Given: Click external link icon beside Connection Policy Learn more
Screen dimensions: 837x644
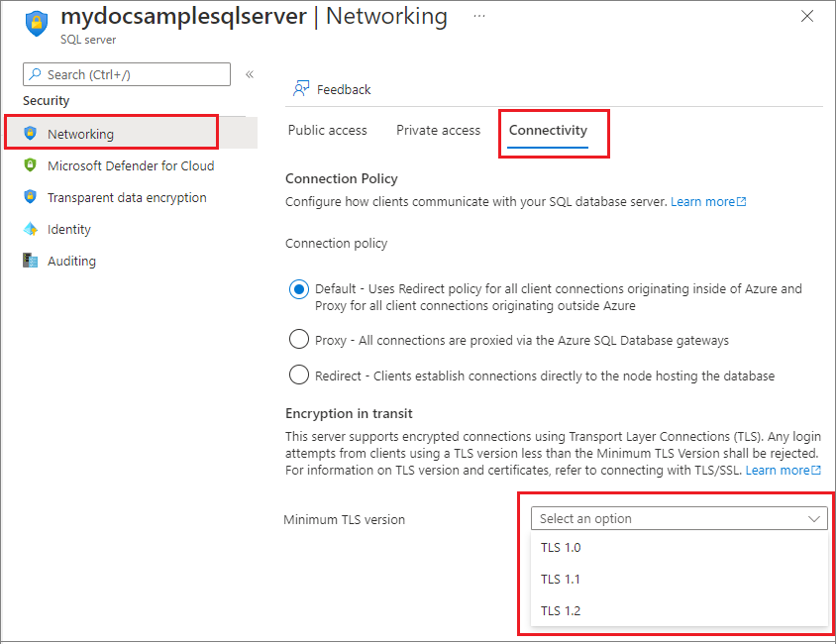Looking at the screenshot, I should pos(742,202).
